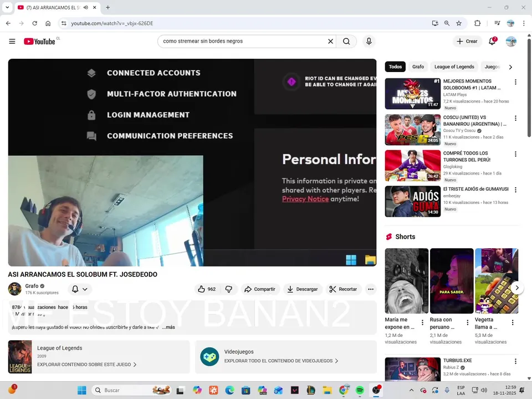Open the Windows Start menu
Screen dimensions: 532x399
click(82, 390)
